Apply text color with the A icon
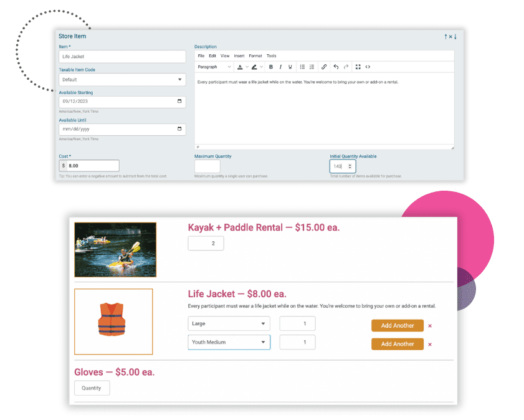The image size is (524, 420). pos(240,67)
